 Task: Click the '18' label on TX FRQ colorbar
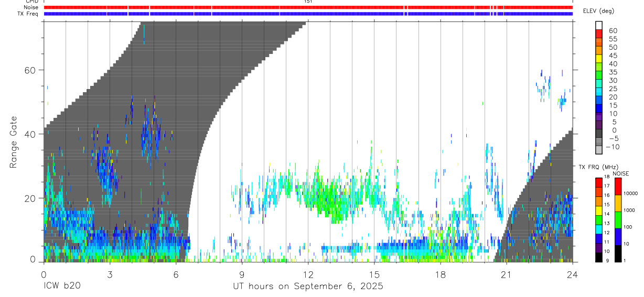(x=607, y=178)
